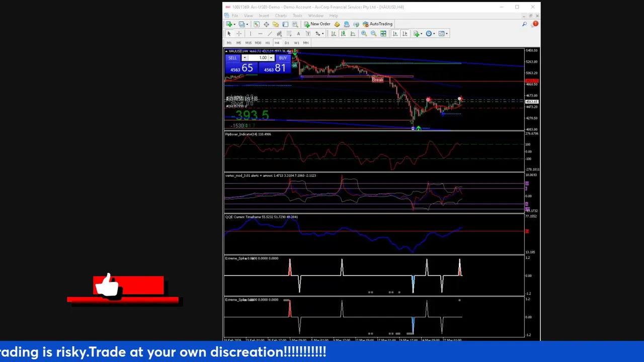The image size is (644, 362).
Task: Click the MT4 document icon beside File
Action: coord(227,16)
